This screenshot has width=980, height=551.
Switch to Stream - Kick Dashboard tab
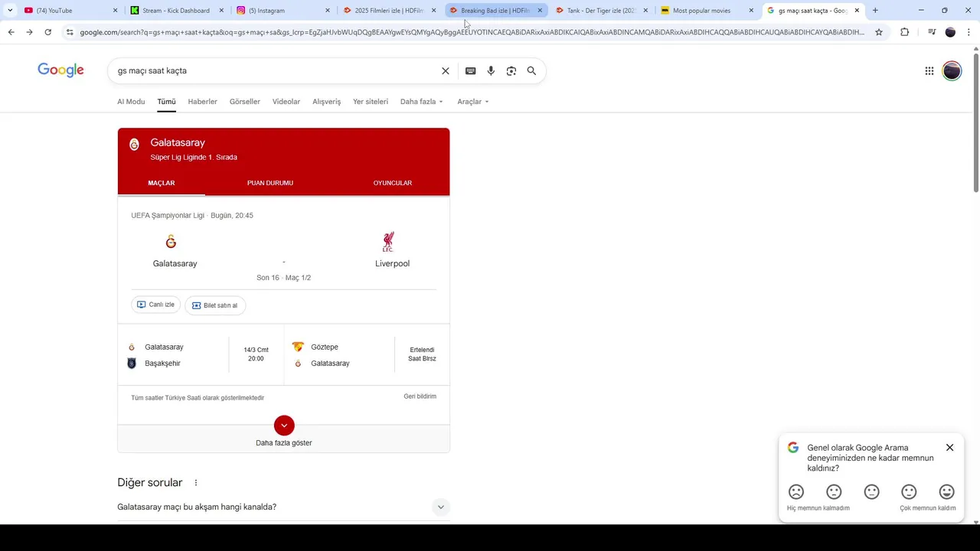176,11
